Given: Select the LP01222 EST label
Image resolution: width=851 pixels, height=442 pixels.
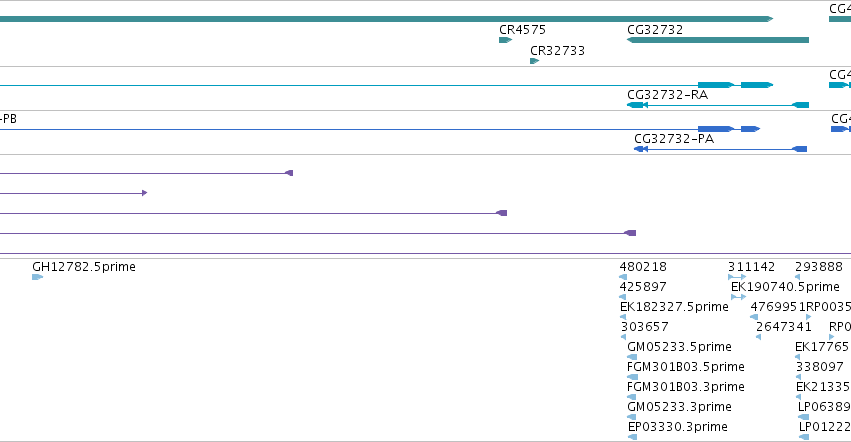Looking at the screenshot, I should [x=824, y=427].
